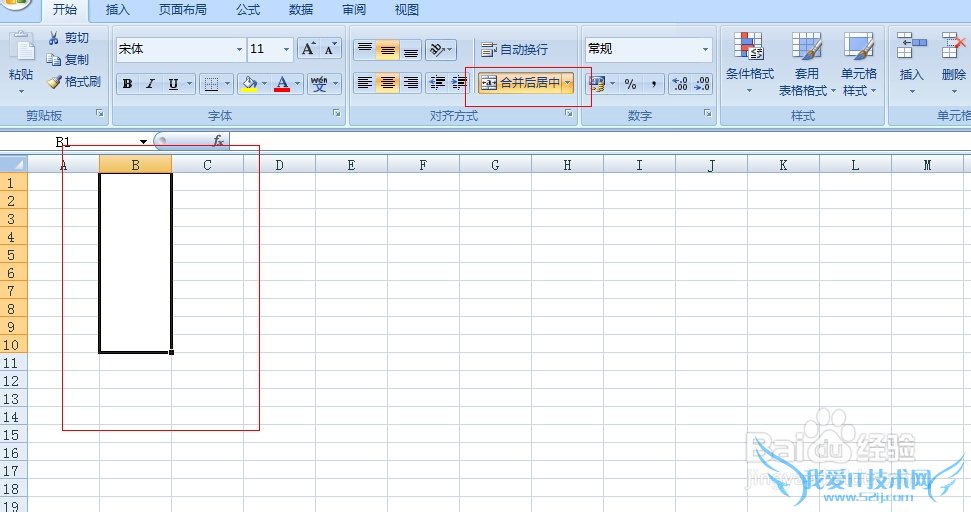The width and height of the screenshot is (971, 512).
Task: Align text right
Action: coord(411,83)
